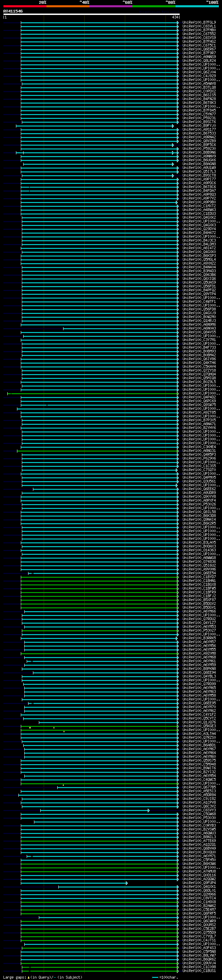The image size is (222, 980).
Task: Select the UniRef100_B8B9N6 label
Action: (199, 153)
